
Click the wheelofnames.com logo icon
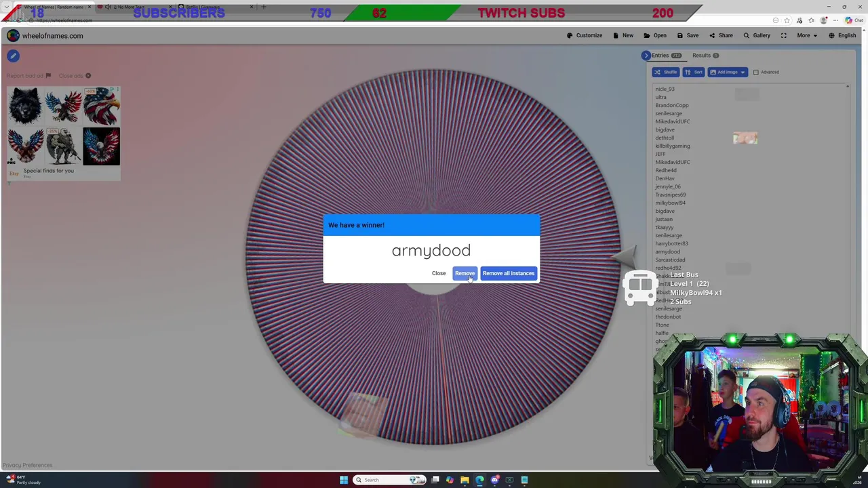(13, 36)
